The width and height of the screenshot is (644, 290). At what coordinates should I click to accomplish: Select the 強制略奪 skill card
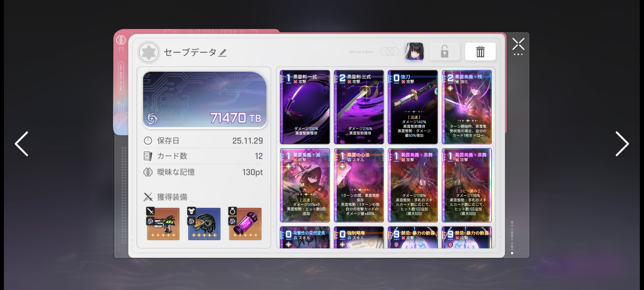click(359, 237)
